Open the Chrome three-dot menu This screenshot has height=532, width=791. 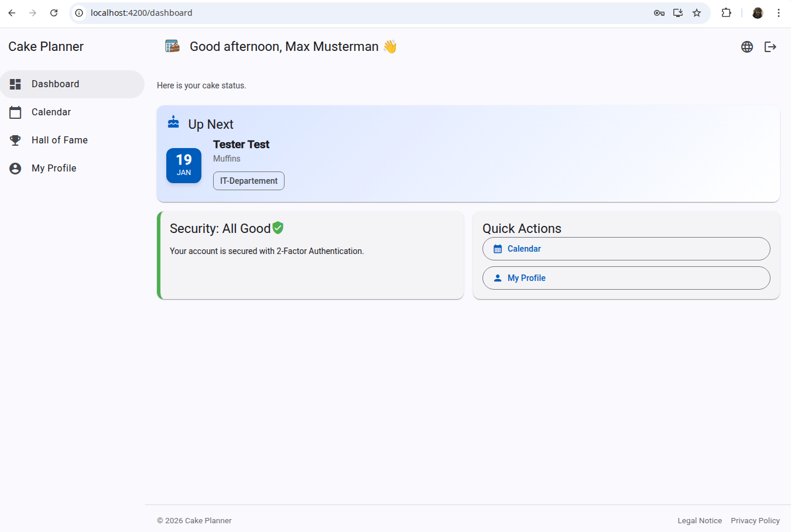778,13
